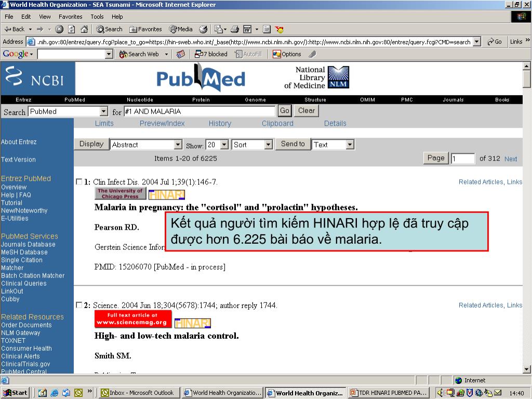Open the Help menu
Screen dimensions: 532x399
(x=117, y=17)
